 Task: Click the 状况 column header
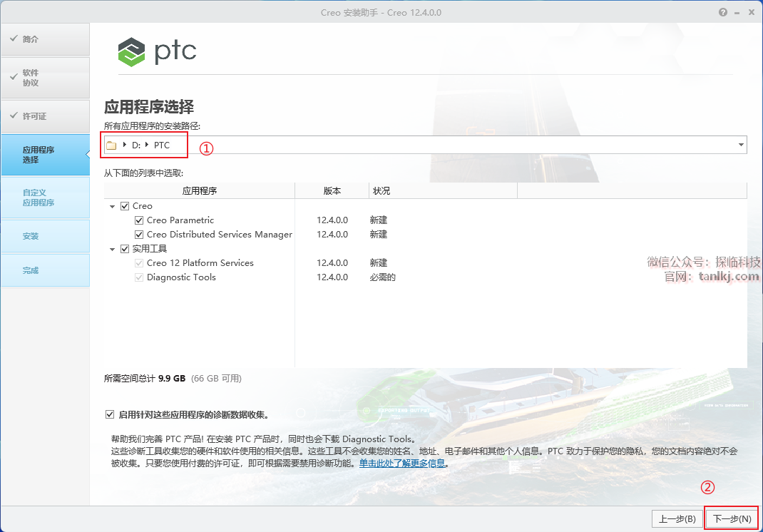coord(443,191)
